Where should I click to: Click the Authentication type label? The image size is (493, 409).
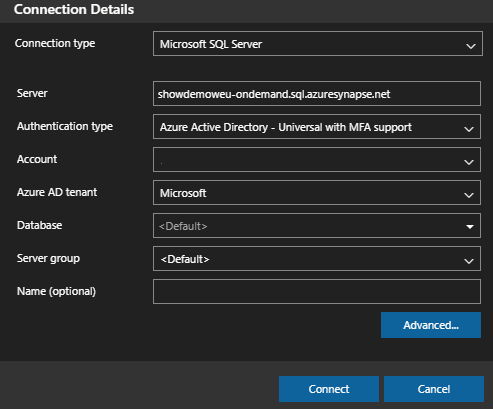coord(65,126)
